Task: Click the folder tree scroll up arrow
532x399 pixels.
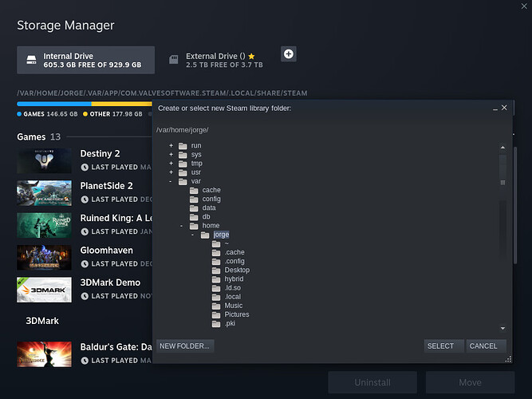Action: click(x=502, y=148)
